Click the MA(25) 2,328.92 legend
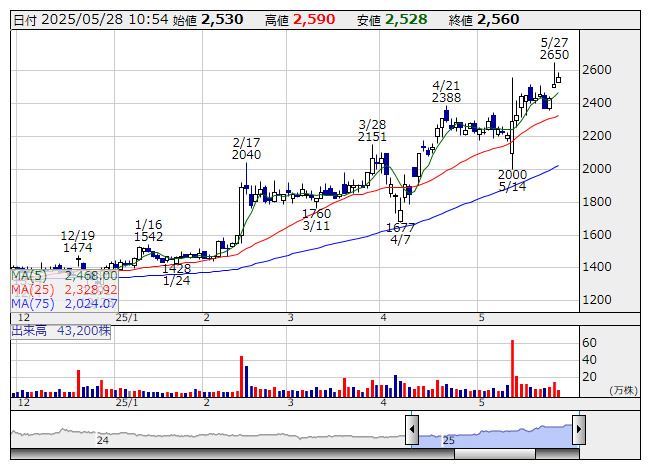Viewport: 653px width, 470px height. pyautogui.click(x=64, y=289)
